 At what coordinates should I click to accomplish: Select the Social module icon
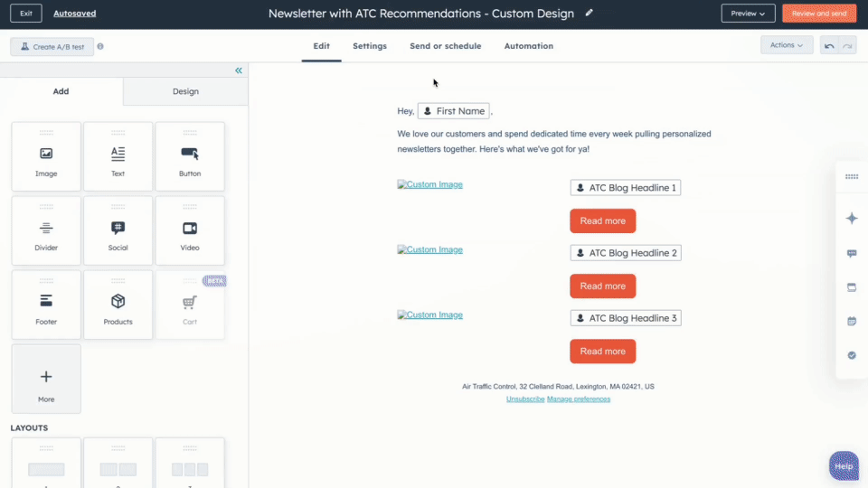click(x=118, y=231)
